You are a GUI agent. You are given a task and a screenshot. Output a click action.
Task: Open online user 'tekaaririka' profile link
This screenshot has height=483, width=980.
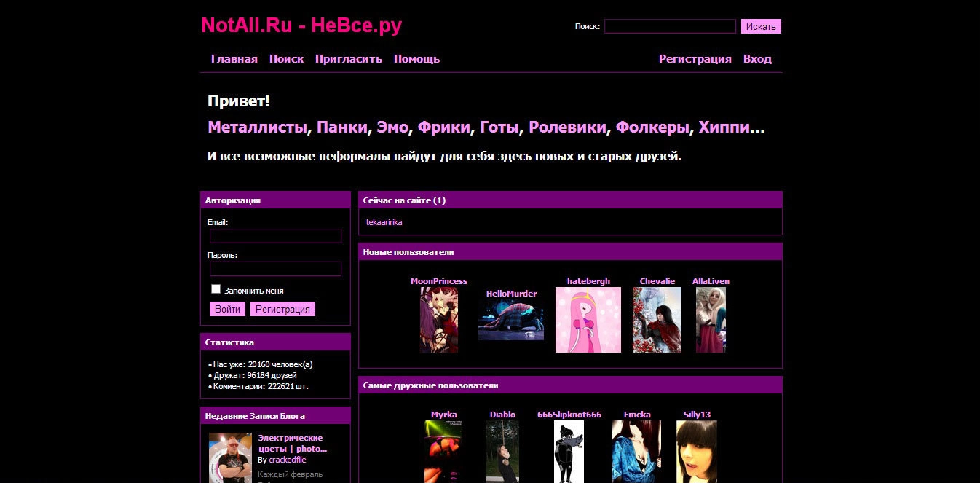coord(384,222)
